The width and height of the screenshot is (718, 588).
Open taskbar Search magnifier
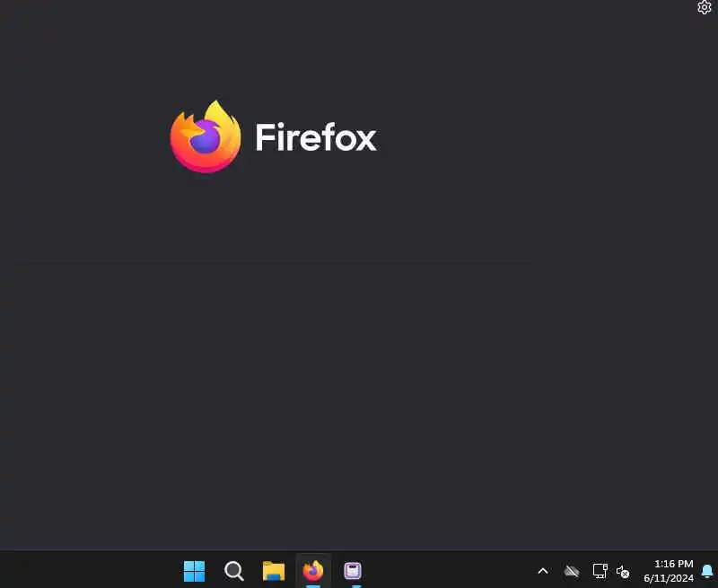click(234, 571)
